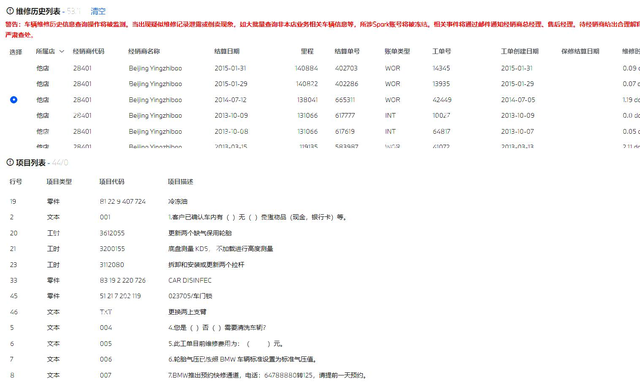Click the 账单类型 column header
Image resolution: width=640 pixels, height=383 pixels.
pyautogui.click(x=397, y=51)
